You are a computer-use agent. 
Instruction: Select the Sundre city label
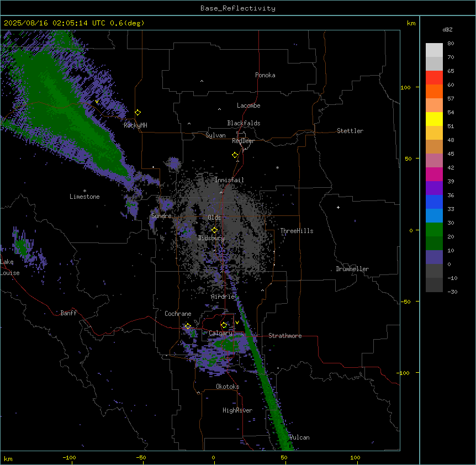(x=161, y=216)
